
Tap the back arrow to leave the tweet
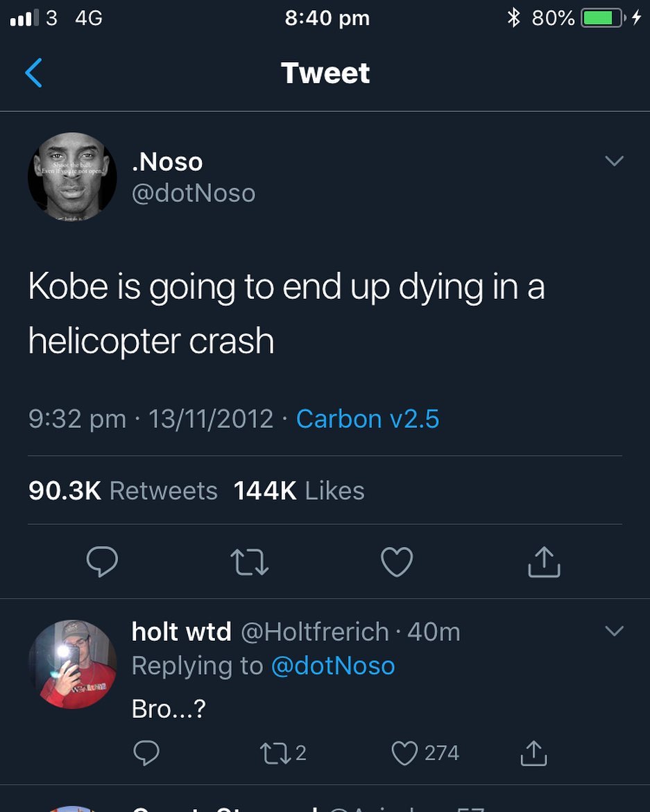coord(33,73)
